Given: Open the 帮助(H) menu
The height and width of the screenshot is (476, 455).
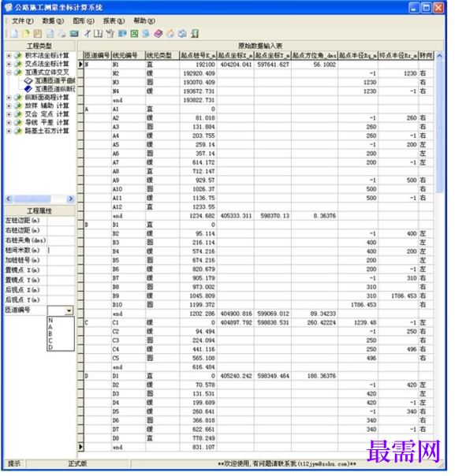Looking at the screenshot, I should tap(144, 21).
